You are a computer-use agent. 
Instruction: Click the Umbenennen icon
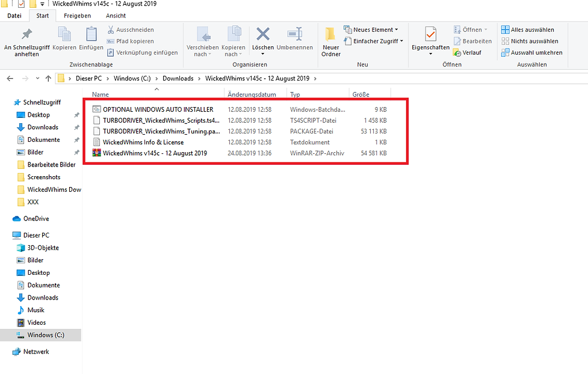(295, 34)
